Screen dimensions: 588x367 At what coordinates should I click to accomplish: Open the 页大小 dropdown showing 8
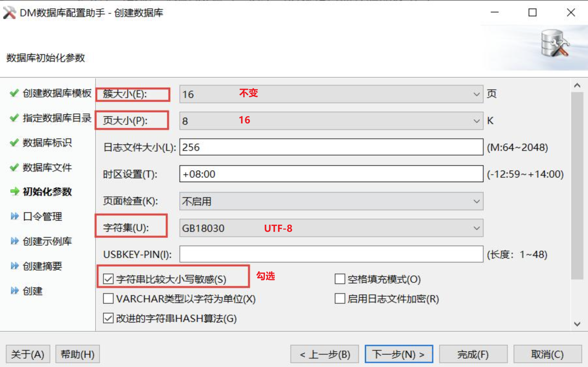coord(331,121)
